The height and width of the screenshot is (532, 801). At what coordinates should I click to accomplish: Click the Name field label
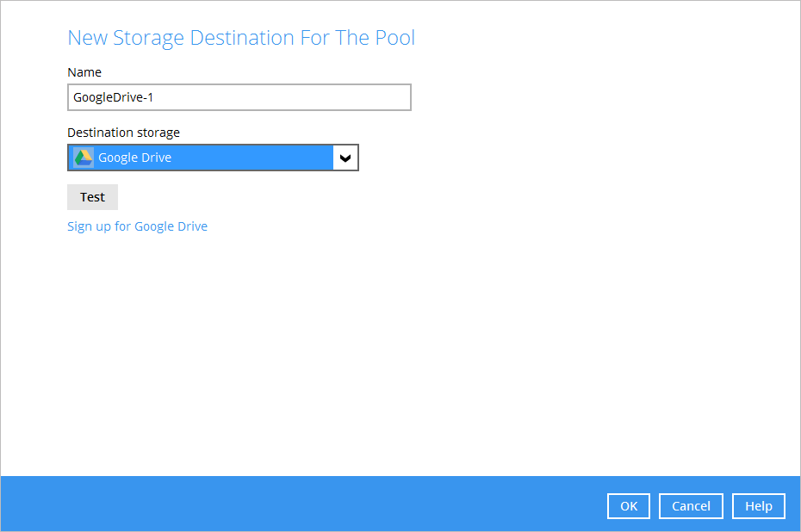[x=84, y=72]
